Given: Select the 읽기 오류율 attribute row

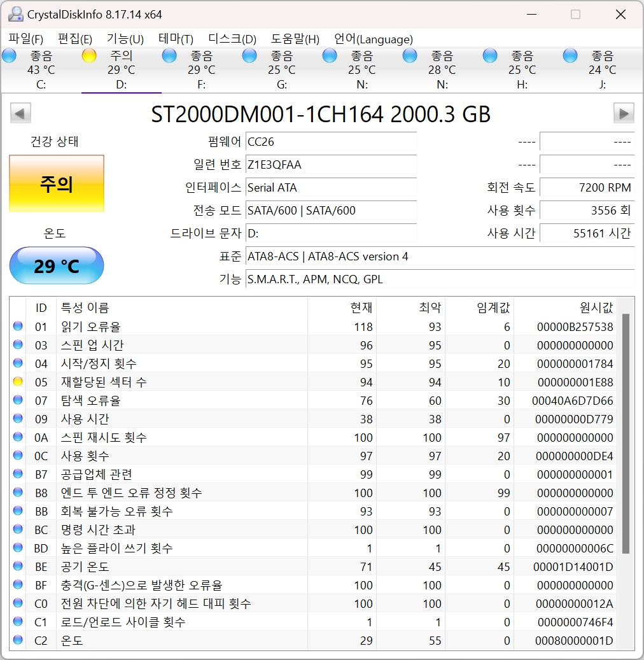Looking at the screenshot, I should click(313, 326).
